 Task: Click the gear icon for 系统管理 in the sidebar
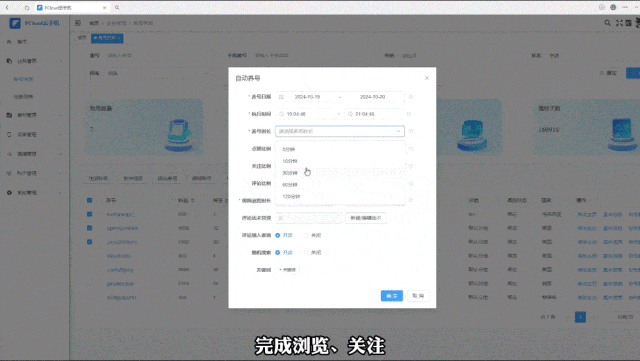(9, 192)
